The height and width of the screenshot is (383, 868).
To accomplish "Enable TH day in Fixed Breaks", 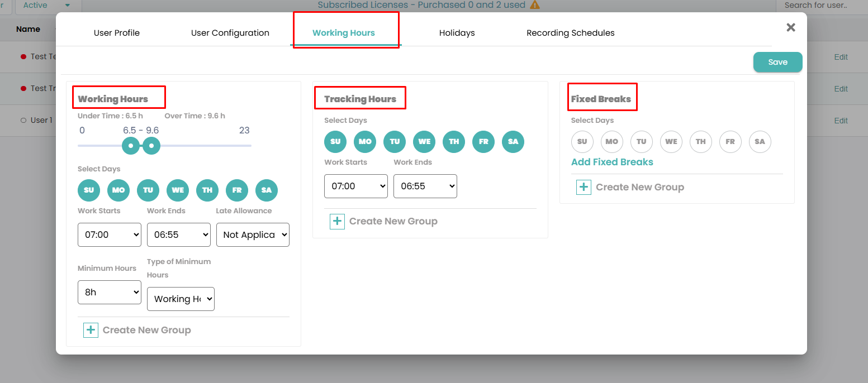I will [701, 142].
